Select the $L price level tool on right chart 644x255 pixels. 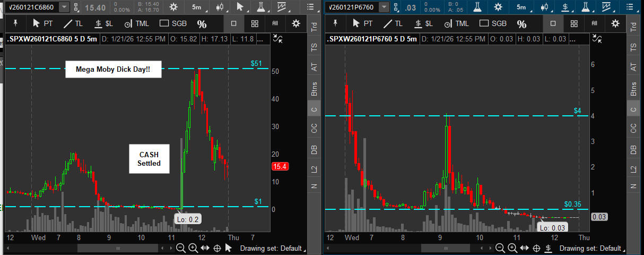point(424,24)
